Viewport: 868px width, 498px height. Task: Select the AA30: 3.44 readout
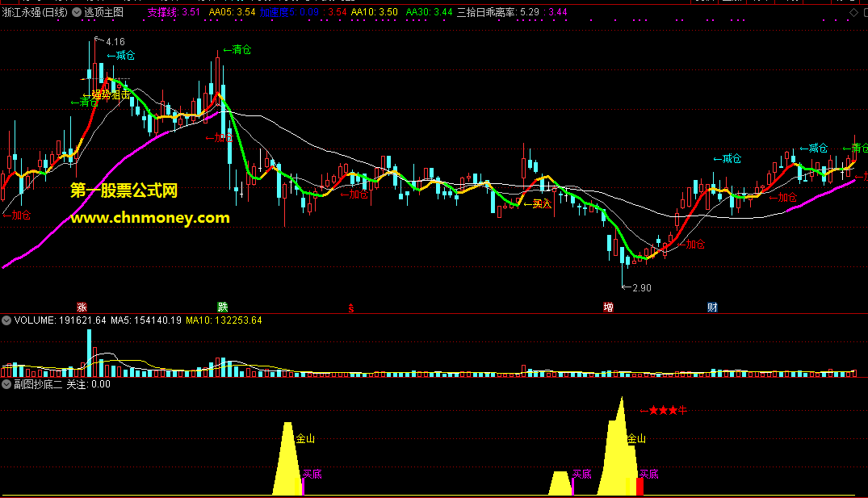(x=429, y=12)
